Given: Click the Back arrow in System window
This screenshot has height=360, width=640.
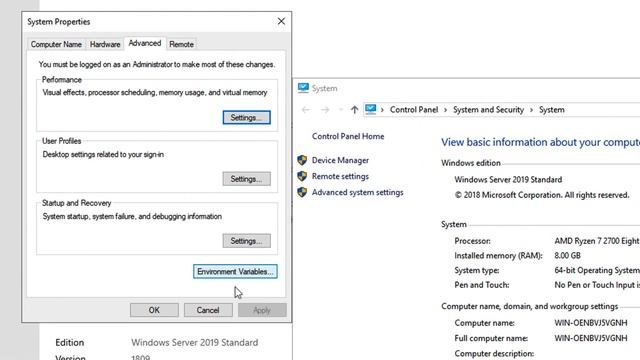Looking at the screenshot, I should tap(306, 109).
